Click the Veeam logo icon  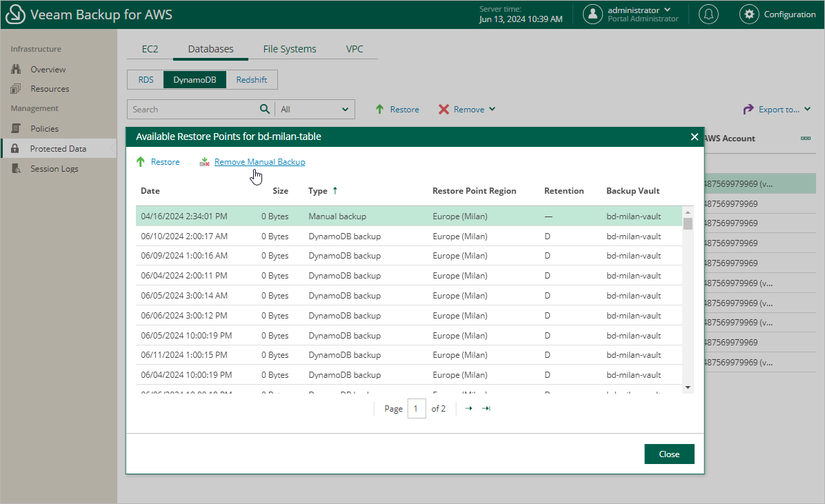pyautogui.click(x=15, y=14)
